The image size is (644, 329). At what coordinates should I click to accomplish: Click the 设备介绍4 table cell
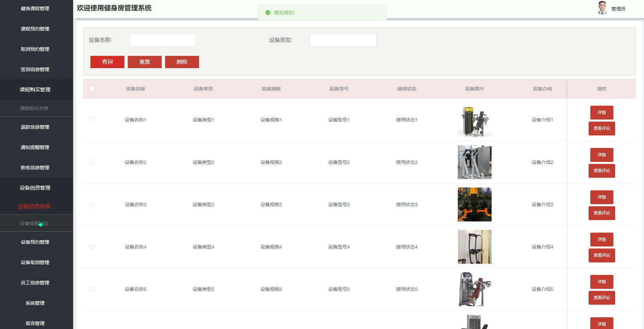coord(542,247)
